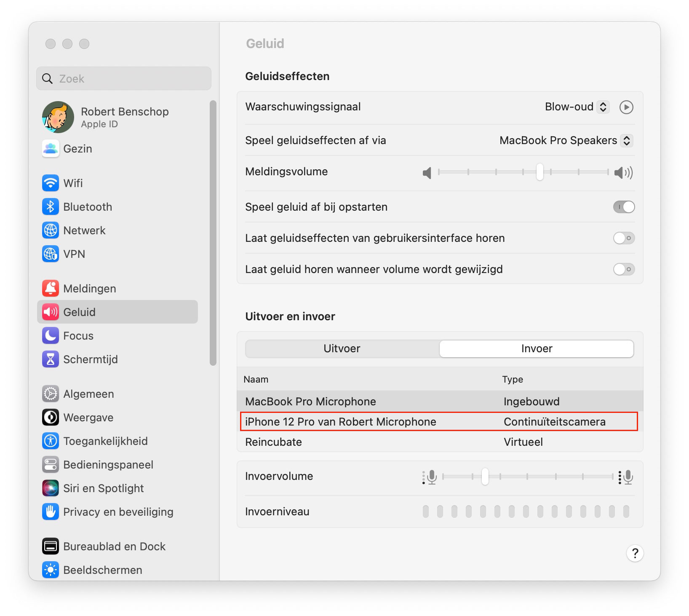Open the VPN icon in sidebar

click(51, 254)
